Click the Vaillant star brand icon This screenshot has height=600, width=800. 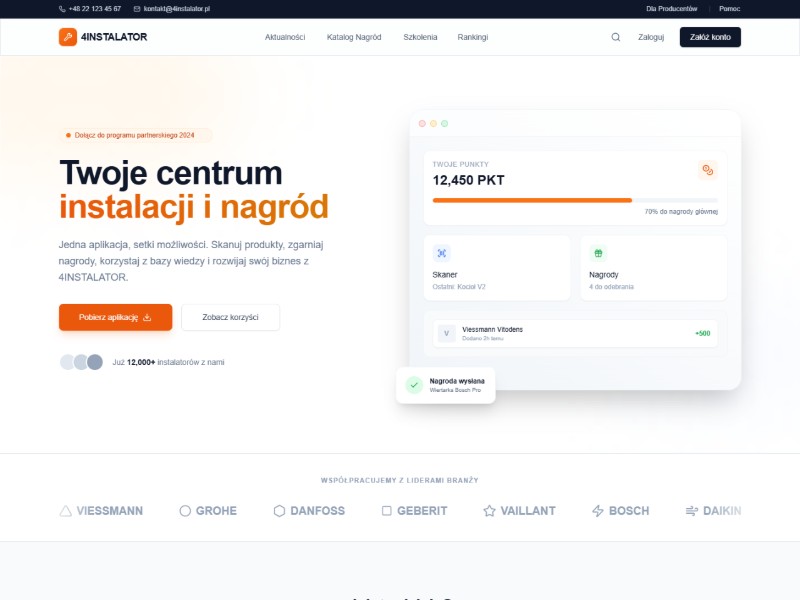click(489, 511)
